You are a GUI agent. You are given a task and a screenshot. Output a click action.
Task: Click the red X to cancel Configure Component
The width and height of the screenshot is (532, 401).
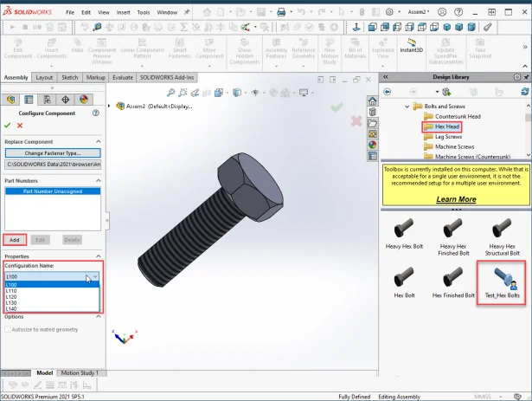(20, 126)
